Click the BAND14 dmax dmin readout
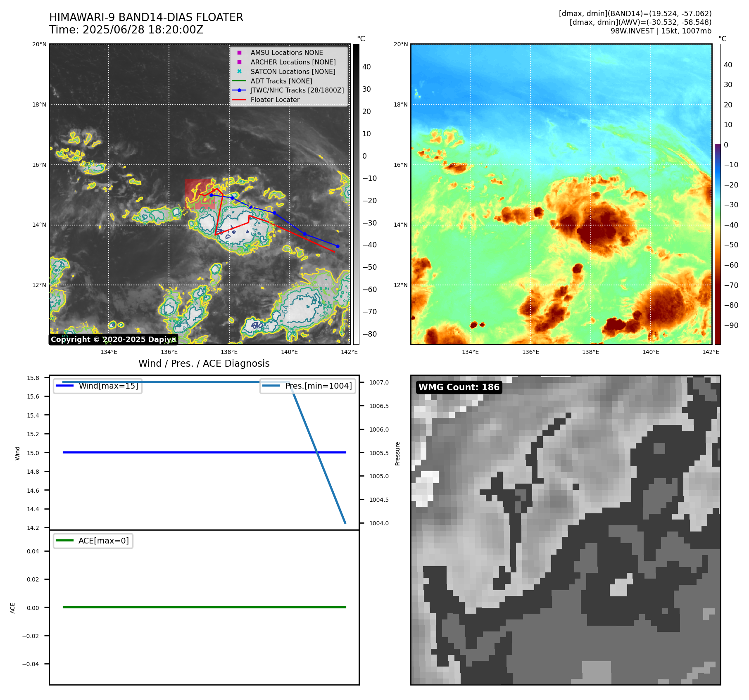This screenshot has height=700, width=749. point(635,14)
